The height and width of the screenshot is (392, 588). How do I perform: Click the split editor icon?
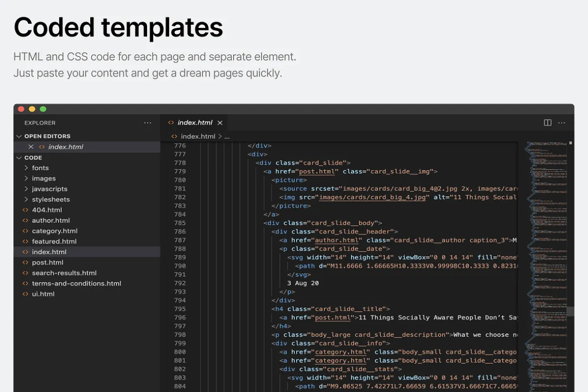click(547, 123)
